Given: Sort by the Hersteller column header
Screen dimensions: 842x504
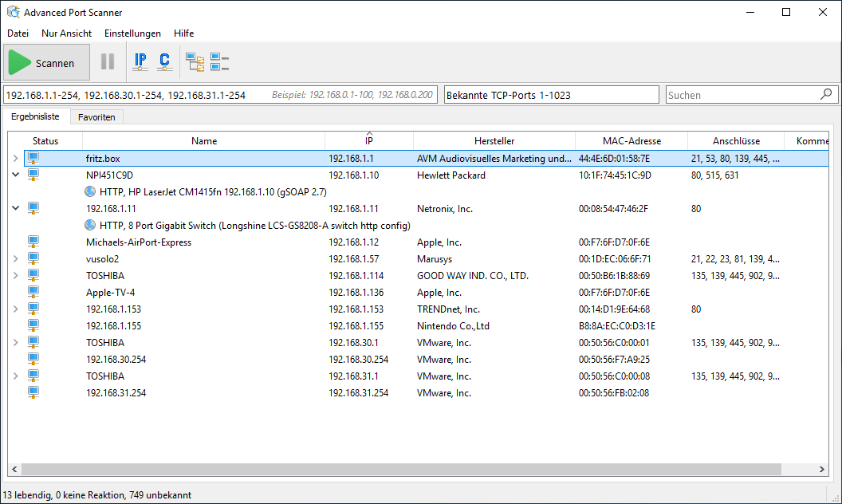Looking at the screenshot, I should tap(494, 141).
